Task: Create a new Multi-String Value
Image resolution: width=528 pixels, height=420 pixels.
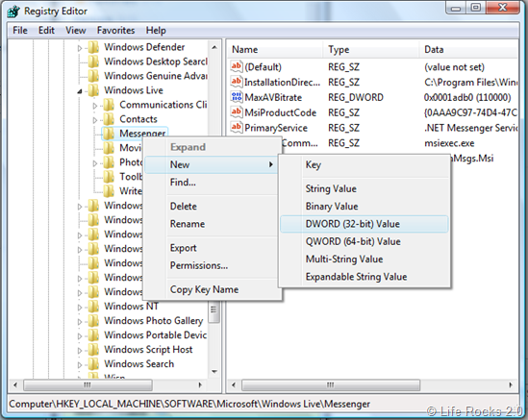Action: point(365,259)
